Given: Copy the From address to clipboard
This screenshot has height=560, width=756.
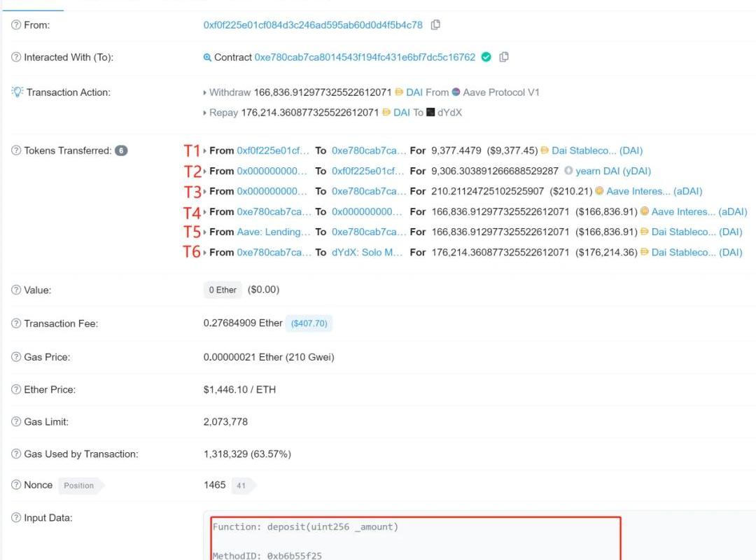Looking at the screenshot, I should 435,24.
